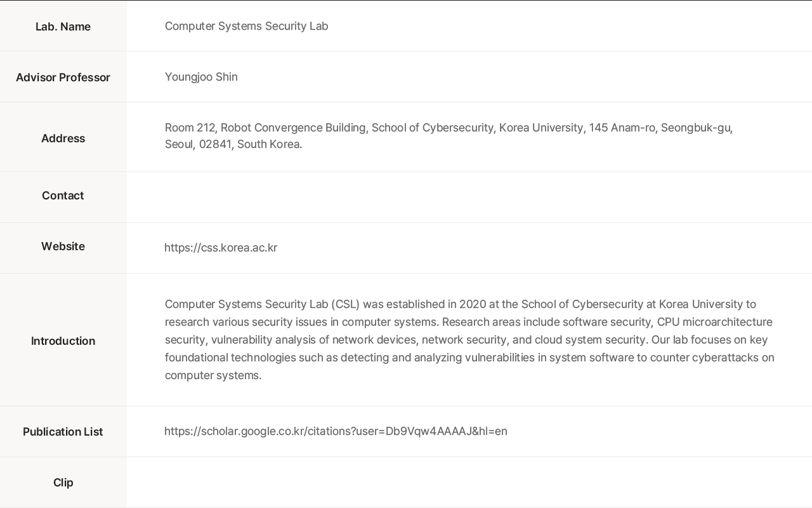Open the css.korea.ac.kr website link
The width and height of the screenshot is (812, 508).
click(220, 248)
